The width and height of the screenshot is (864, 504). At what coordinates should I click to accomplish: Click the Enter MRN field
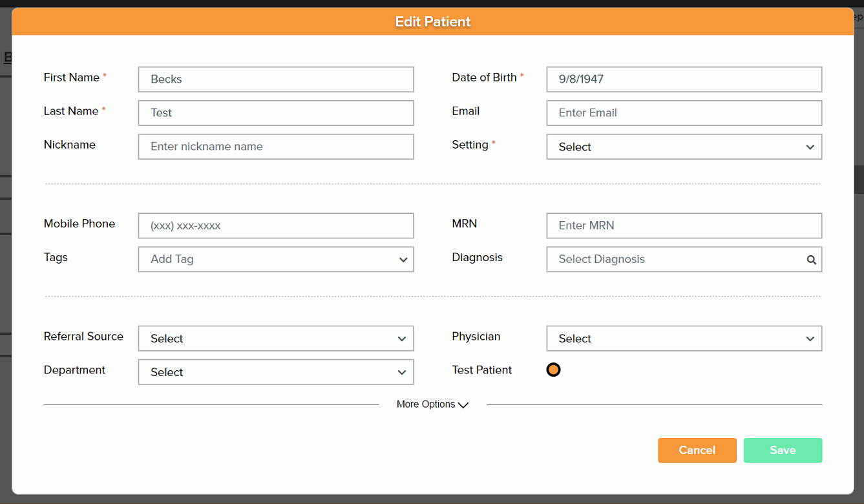(684, 226)
